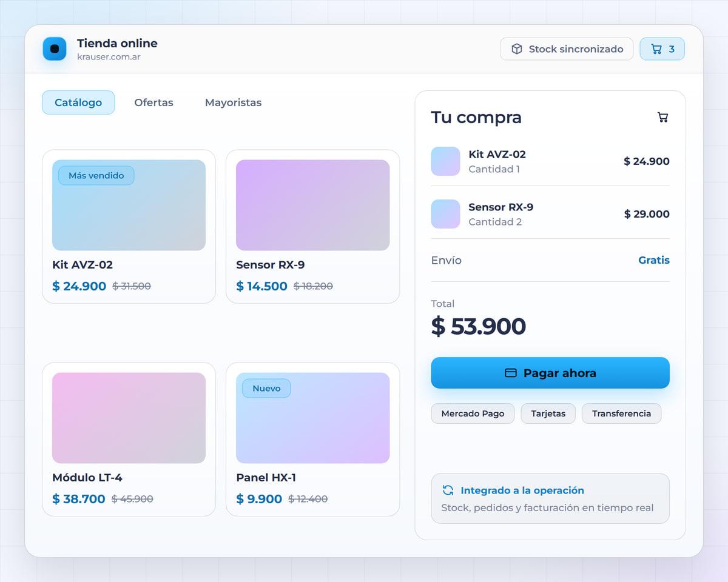Image resolution: width=728 pixels, height=582 pixels.
Task: Click the Sensor RX-9 catalog card title
Action: (x=270, y=265)
